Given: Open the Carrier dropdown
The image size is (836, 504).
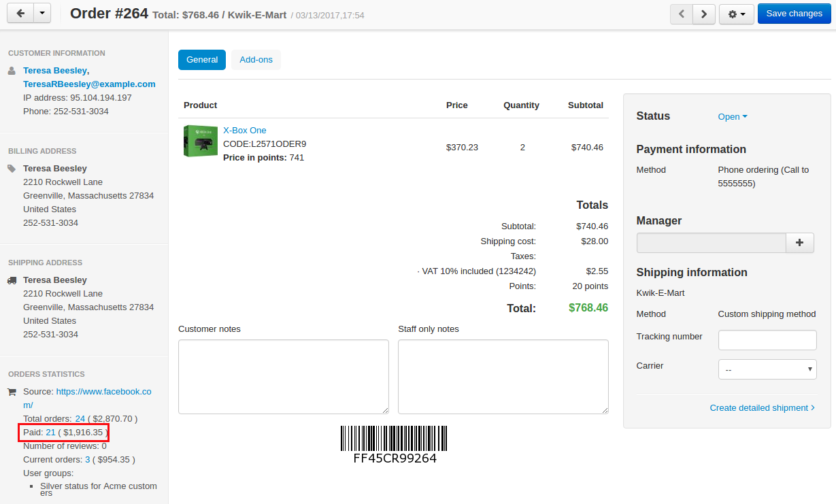Looking at the screenshot, I should pyautogui.click(x=767, y=369).
